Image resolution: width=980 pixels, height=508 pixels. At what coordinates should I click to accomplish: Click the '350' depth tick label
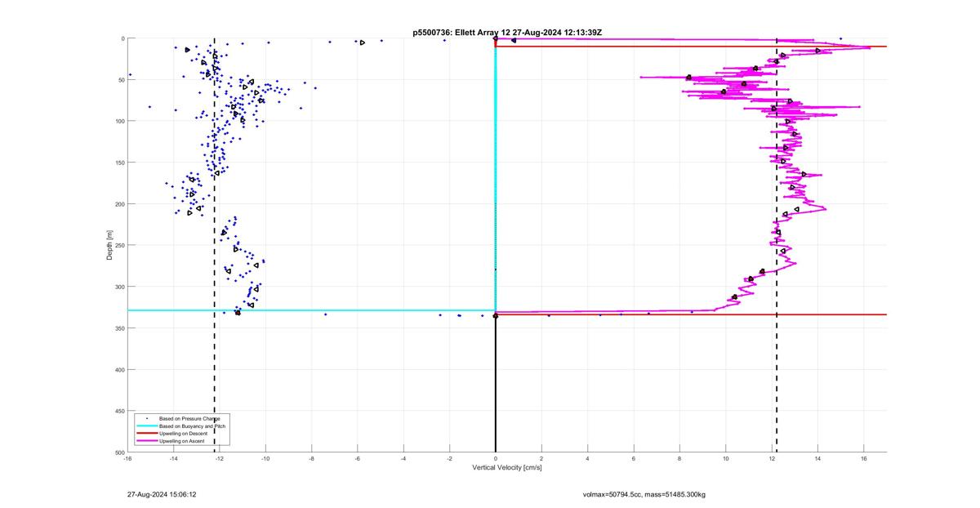[x=119, y=328]
